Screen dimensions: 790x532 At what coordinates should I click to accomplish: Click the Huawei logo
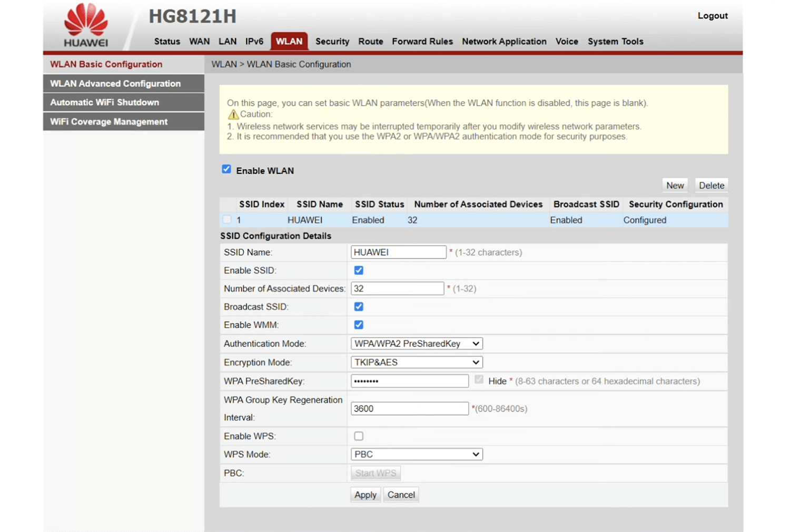coord(86,25)
